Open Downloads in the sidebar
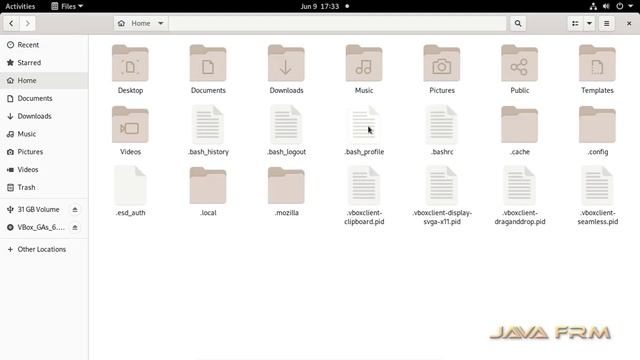The width and height of the screenshot is (640, 360). (44, 116)
